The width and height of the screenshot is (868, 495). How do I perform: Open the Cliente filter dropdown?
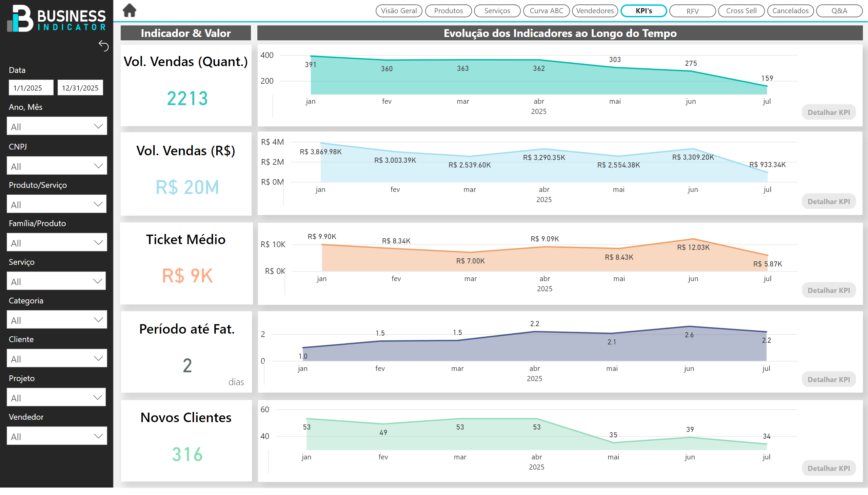(57, 359)
